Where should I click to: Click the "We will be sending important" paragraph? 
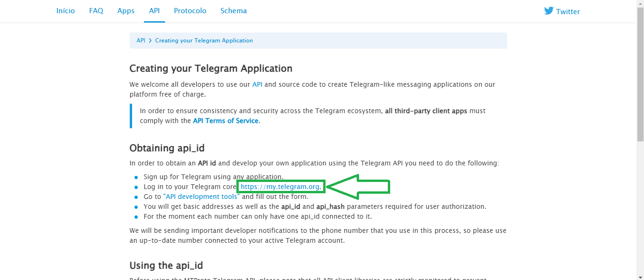pos(318,236)
